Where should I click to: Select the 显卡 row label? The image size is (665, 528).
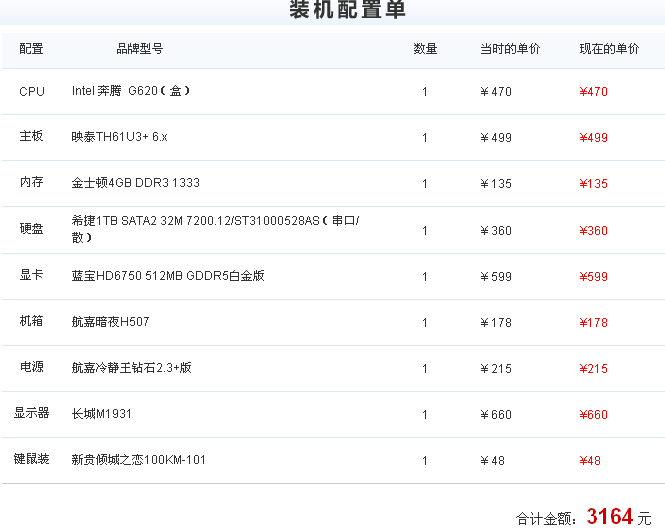click(x=31, y=275)
